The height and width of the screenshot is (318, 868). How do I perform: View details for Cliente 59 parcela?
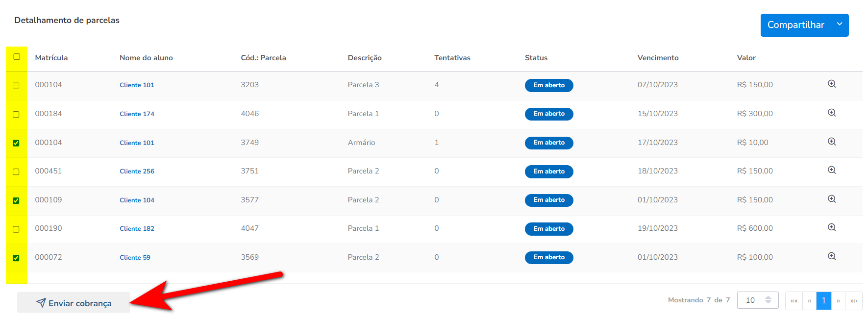(831, 256)
